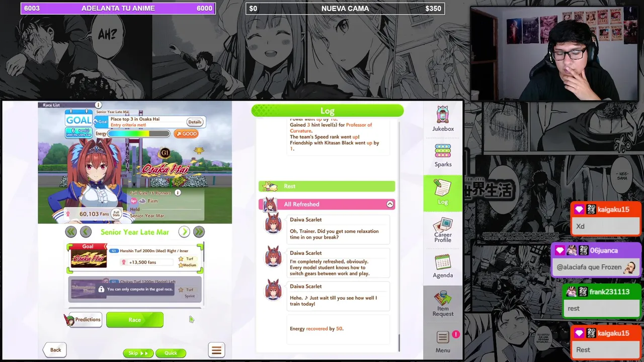The image size is (644, 362).
Task: Open the Agenda calendar
Action: [x=443, y=266]
